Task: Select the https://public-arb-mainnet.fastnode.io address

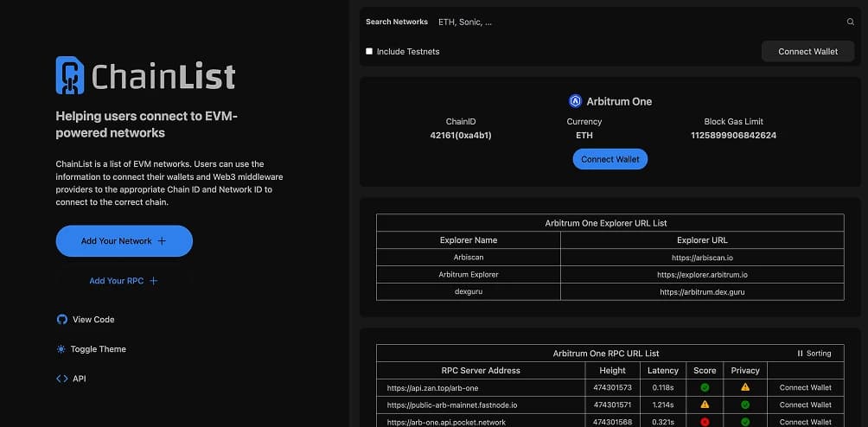Action: coord(451,405)
